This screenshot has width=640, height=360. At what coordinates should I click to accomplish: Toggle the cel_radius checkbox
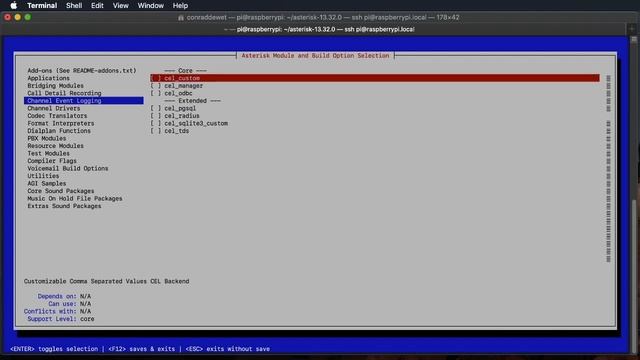[156, 116]
